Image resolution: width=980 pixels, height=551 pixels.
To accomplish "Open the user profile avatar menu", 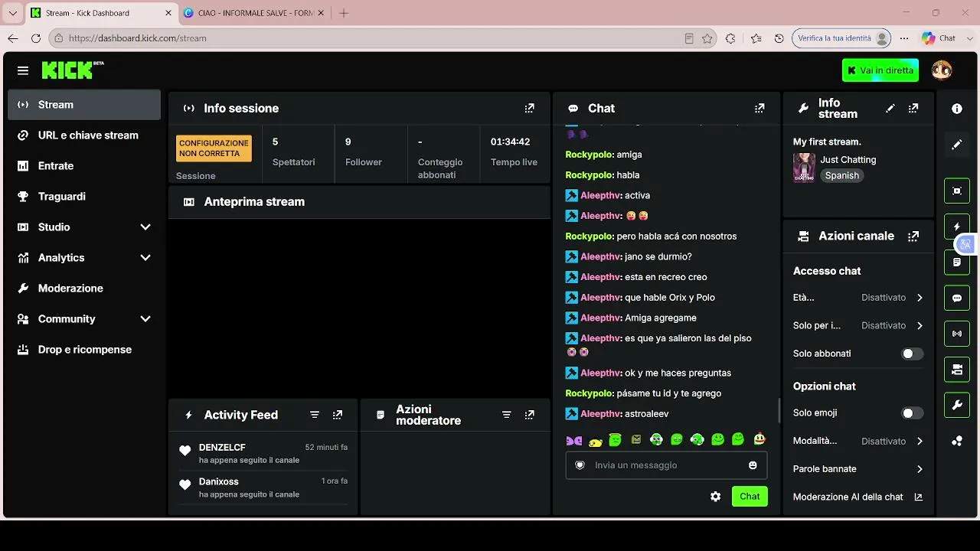I will (x=942, y=70).
